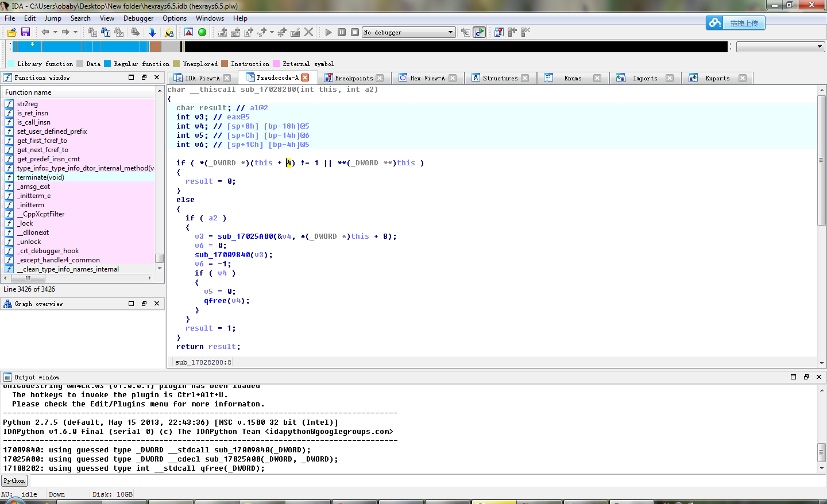Maximize the Output window panel

tap(793, 377)
